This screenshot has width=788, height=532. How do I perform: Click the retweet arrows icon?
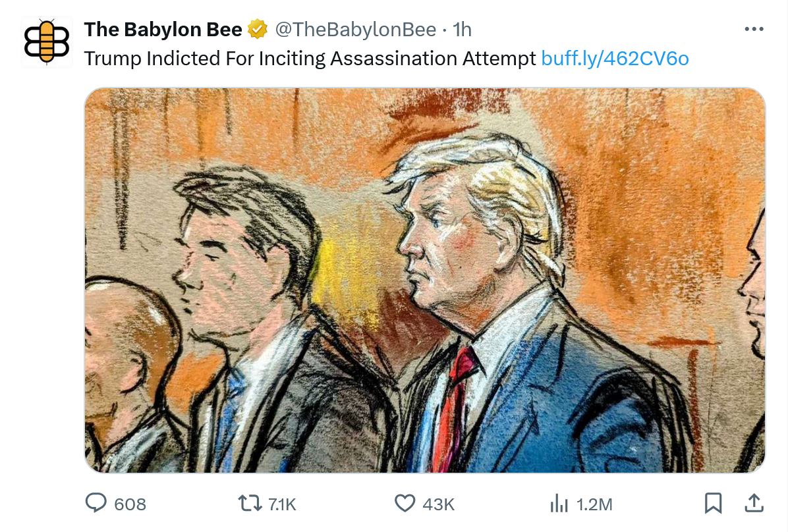tap(250, 504)
